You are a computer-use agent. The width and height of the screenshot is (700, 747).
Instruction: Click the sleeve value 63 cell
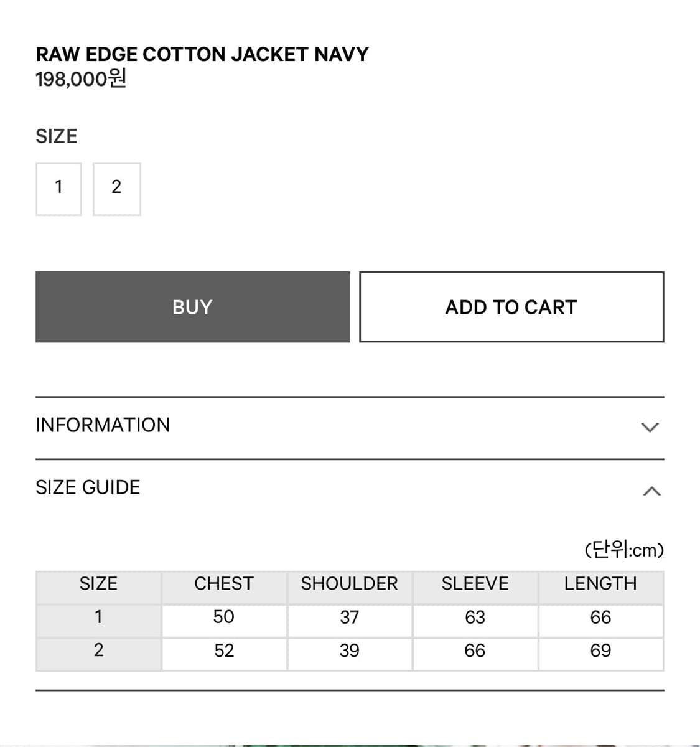475,618
